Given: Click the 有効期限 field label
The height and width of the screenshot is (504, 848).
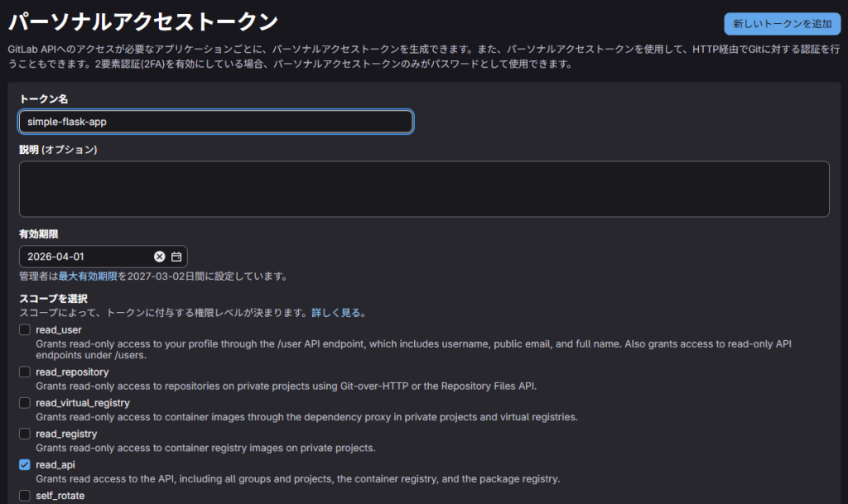Looking at the screenshot, I should click(x=39, y=235).
